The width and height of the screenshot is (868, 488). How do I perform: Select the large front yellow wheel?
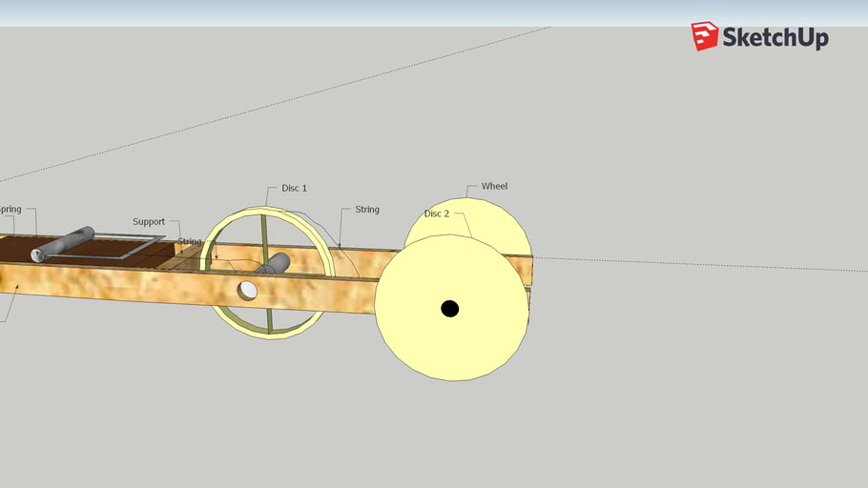[x=451, y=308]
